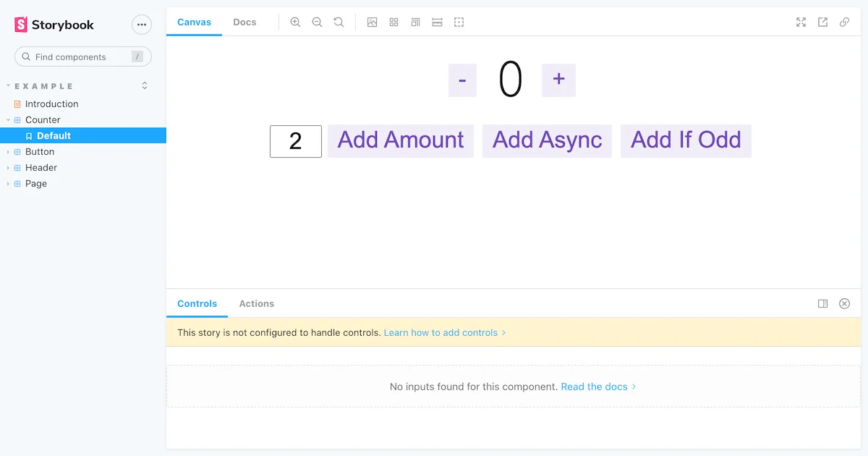868x456 pixels.
Task: Enable measure mode with the ruler icon
Action: (x=437, y=22)
